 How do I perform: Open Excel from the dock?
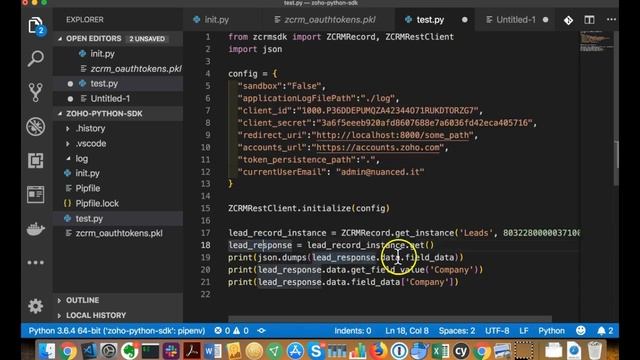[x=440, y=351]
